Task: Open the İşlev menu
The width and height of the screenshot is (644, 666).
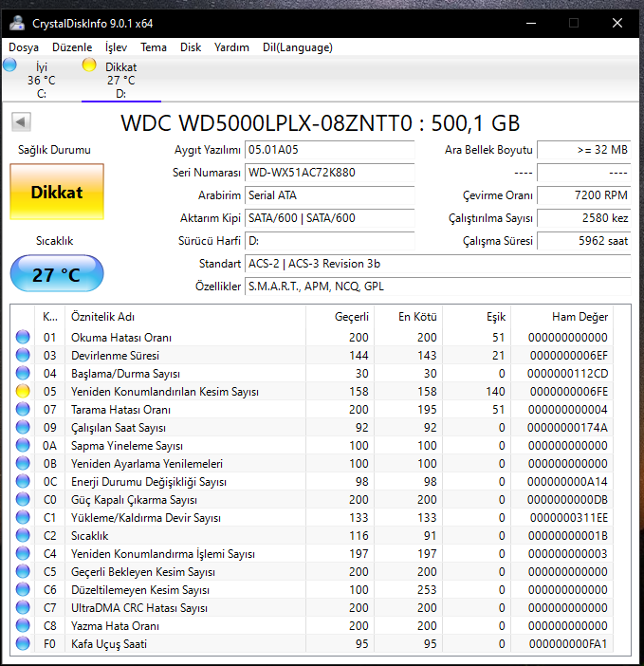Action: [116, 47]
